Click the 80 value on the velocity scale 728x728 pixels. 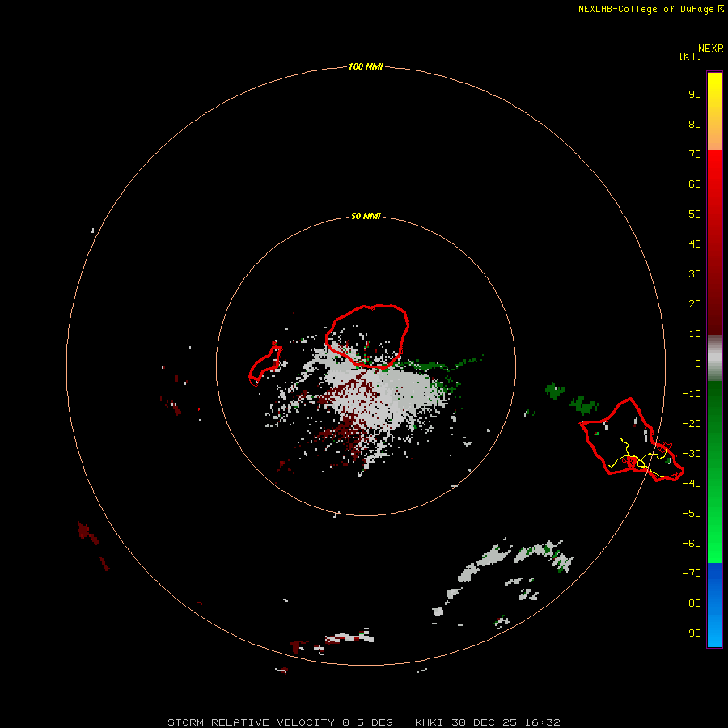point(695,124)
